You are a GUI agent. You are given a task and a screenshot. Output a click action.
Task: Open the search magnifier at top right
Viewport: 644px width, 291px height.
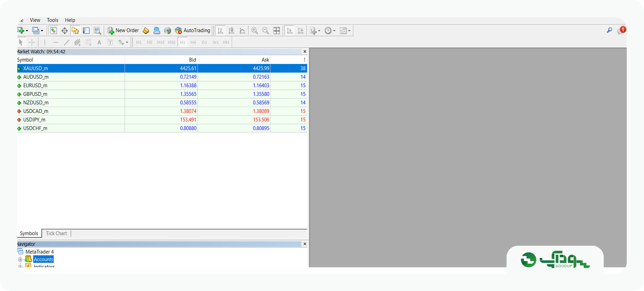point(609,31)
